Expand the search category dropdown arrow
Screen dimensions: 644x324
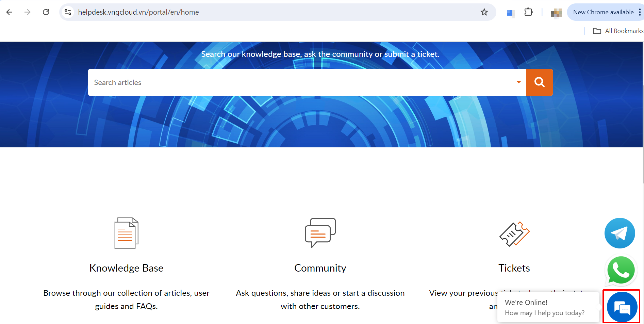point(519,82)
